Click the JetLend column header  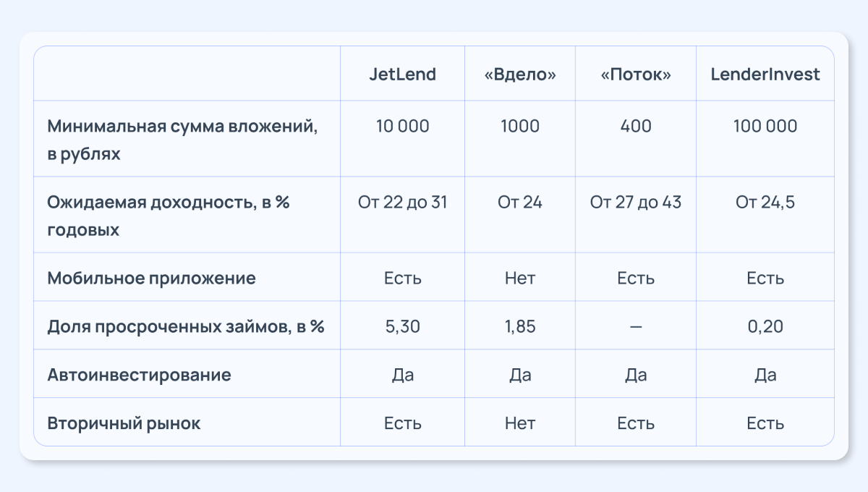tap(402, 75)
